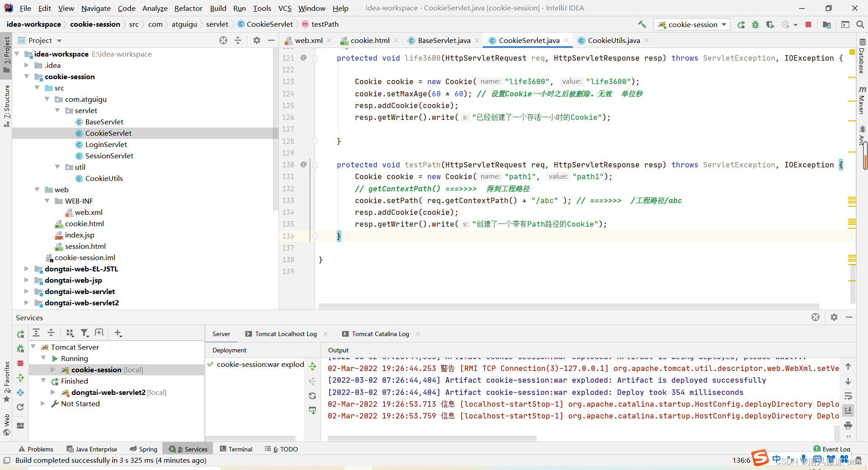Rerun server in Services sidebar
Screen dimensions: 868x470
click(20, 334)
